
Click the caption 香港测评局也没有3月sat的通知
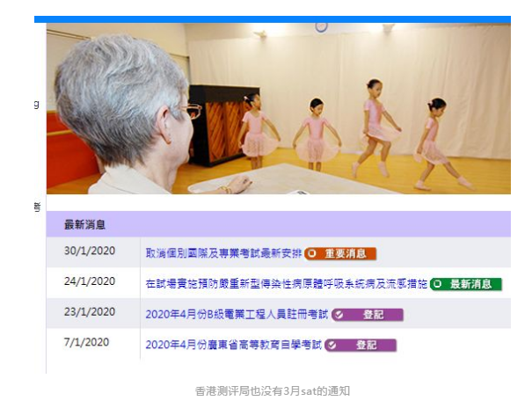click(273, 390)
